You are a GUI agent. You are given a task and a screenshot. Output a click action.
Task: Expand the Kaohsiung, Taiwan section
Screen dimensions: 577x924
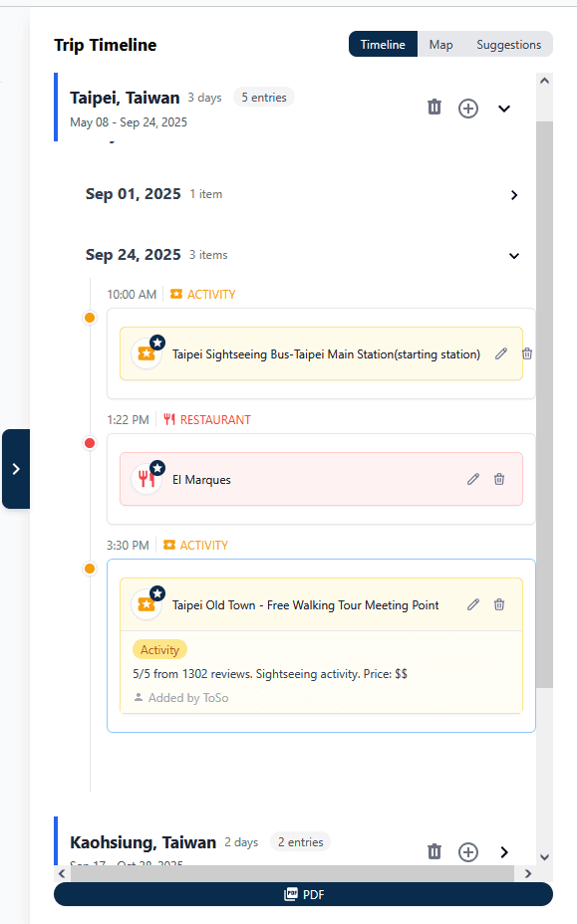[x=504, y=852]
